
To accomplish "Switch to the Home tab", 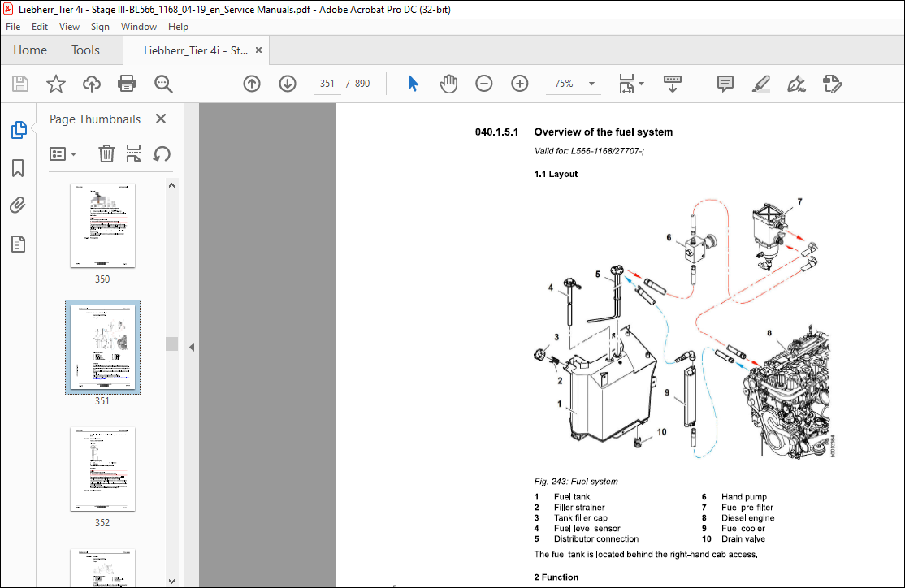I will 30,50.
